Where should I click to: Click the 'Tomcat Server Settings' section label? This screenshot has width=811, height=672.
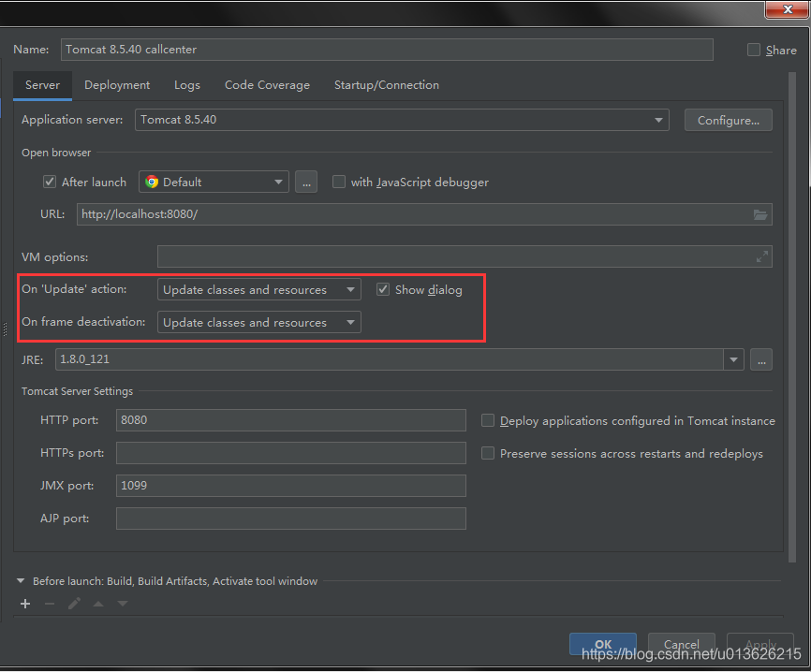[x=77, y=391]
